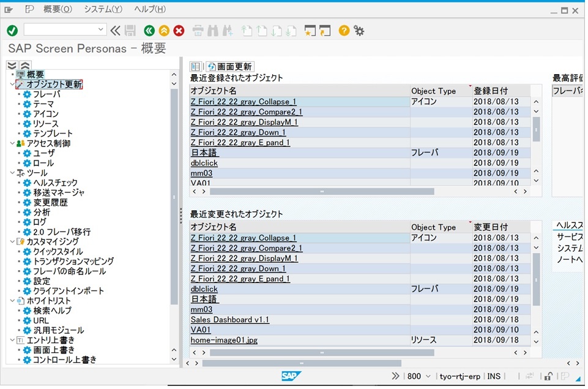Click the double-chevron collapse command field icon
The image size is (588, 389).
point(116,31)
